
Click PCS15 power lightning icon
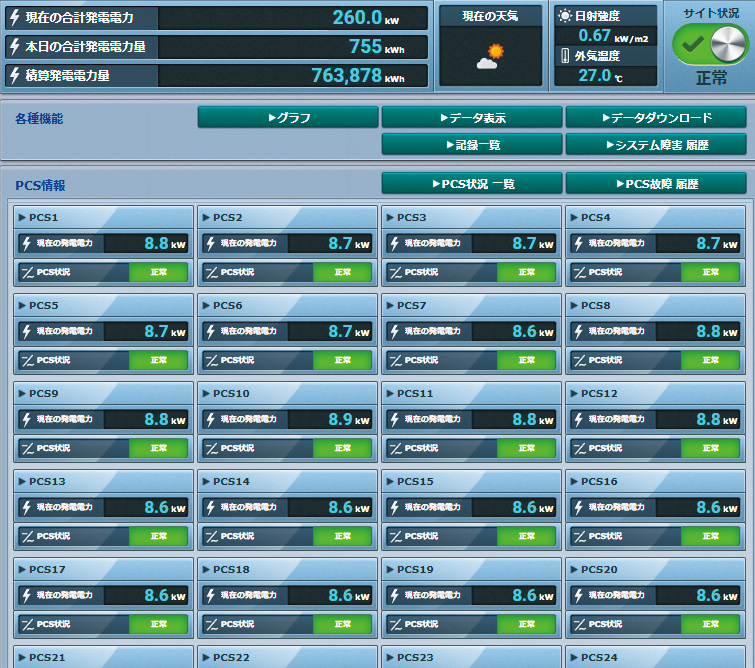pyautogui.click(x=394, y=507)
